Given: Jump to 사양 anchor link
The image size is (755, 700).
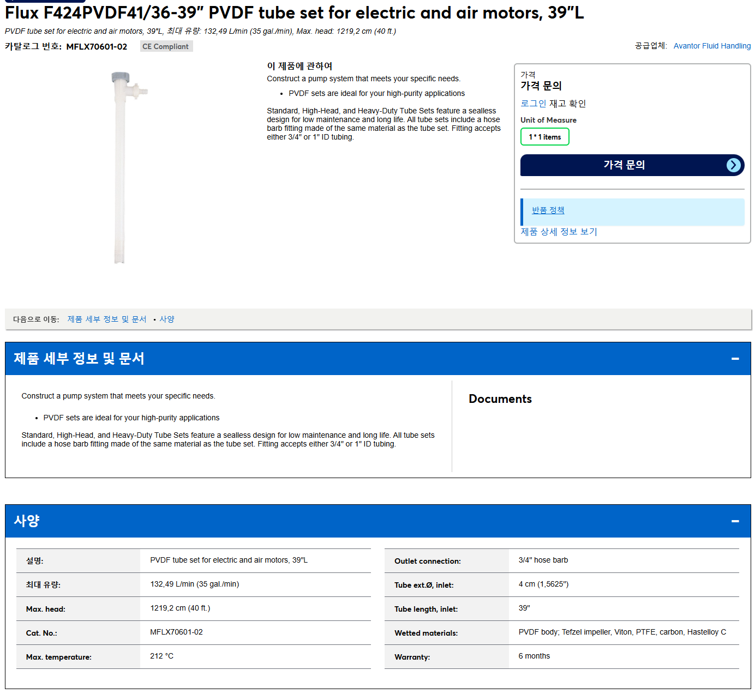Looking at the screenshot, I should coord(167,319).
